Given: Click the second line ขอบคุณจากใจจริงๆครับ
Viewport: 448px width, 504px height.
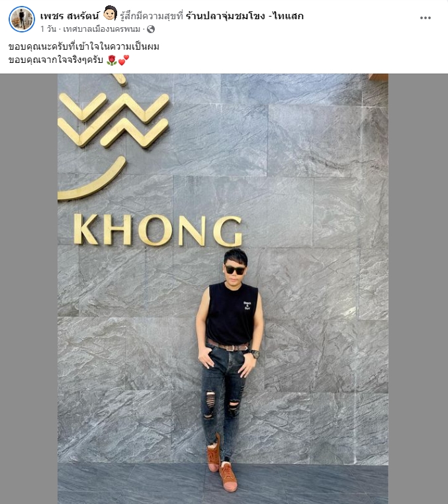Looking at the screenshot, I should coord(56,60).
